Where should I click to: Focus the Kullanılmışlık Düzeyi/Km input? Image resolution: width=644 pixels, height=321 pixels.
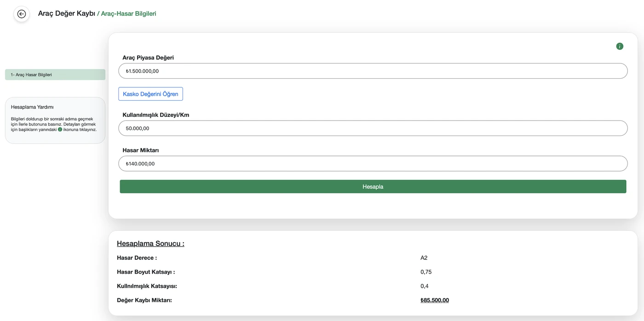(x=373, y=128)
